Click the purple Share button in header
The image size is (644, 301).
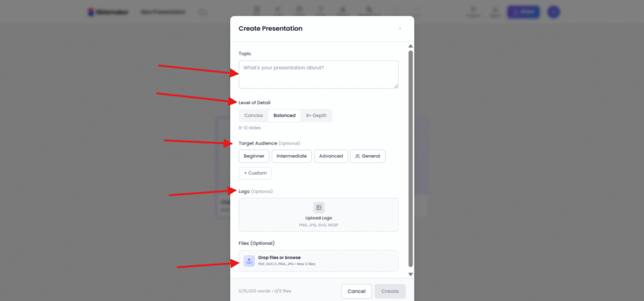pyautogui.click(x=523, y=12)
